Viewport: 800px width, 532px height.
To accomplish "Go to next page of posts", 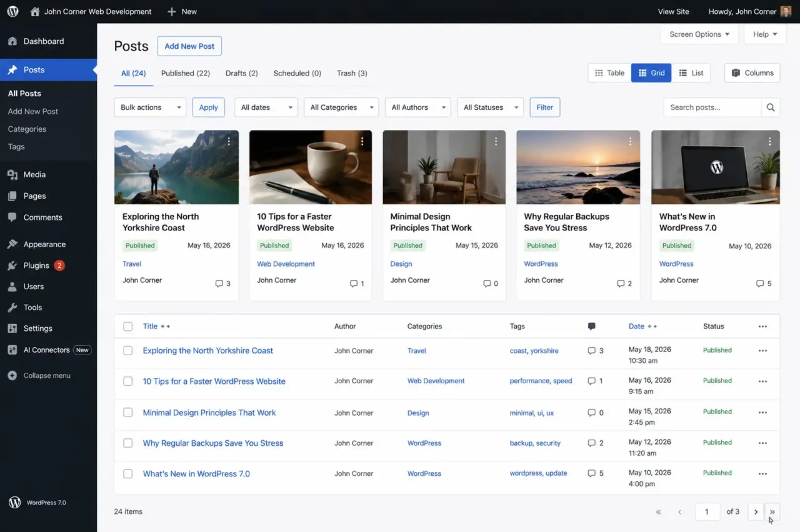I will tap(756, 511).
